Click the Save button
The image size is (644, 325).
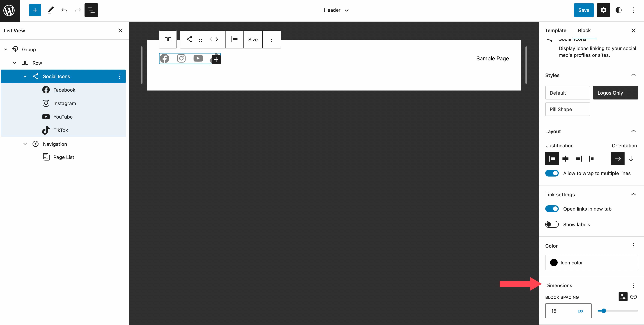click(583, 10)
